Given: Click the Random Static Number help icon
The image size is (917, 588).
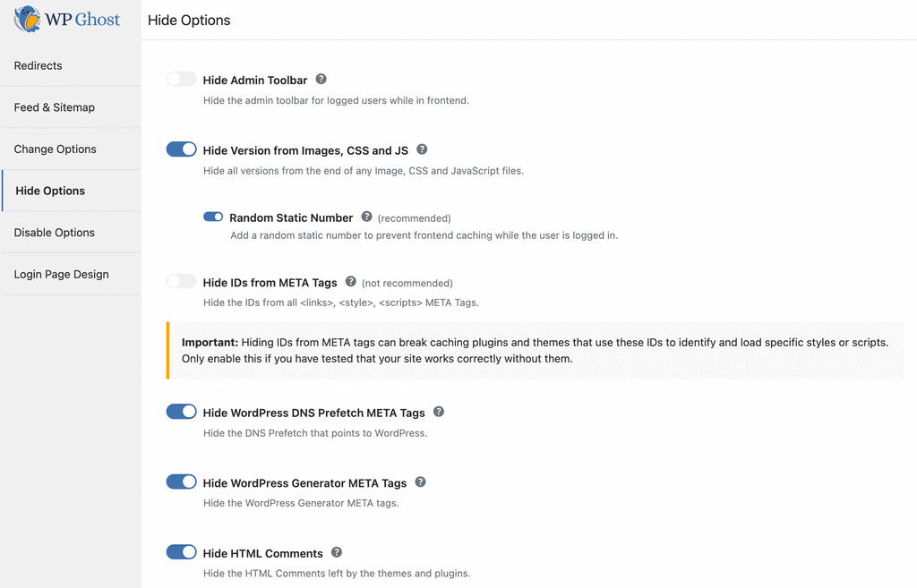Looking at the screenshot, I should pyautogui.click(x=366, y=217).
